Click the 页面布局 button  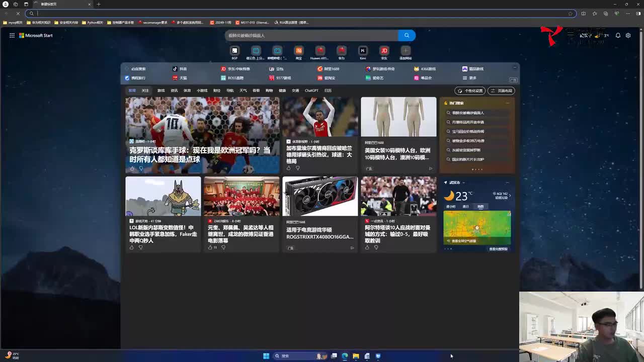(501, 90)
